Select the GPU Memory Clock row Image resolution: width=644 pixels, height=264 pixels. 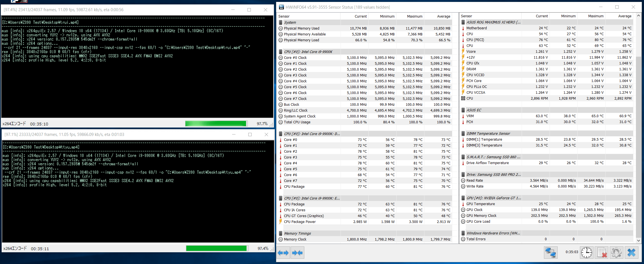pos(546,215)
